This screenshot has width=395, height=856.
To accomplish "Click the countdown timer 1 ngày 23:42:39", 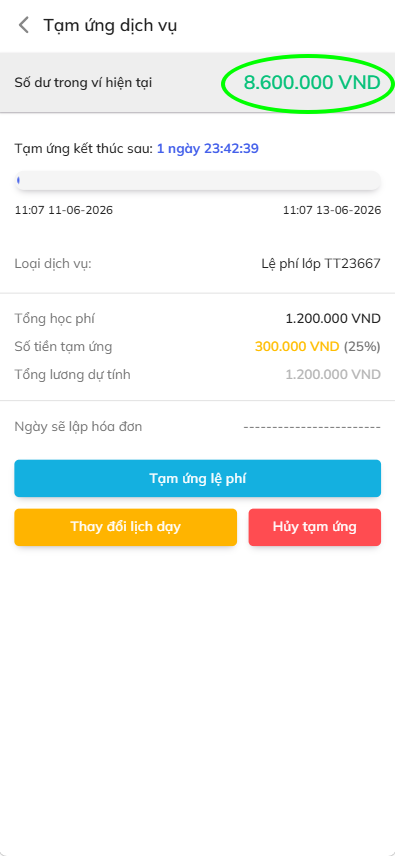I will click(x=208, y=148).
